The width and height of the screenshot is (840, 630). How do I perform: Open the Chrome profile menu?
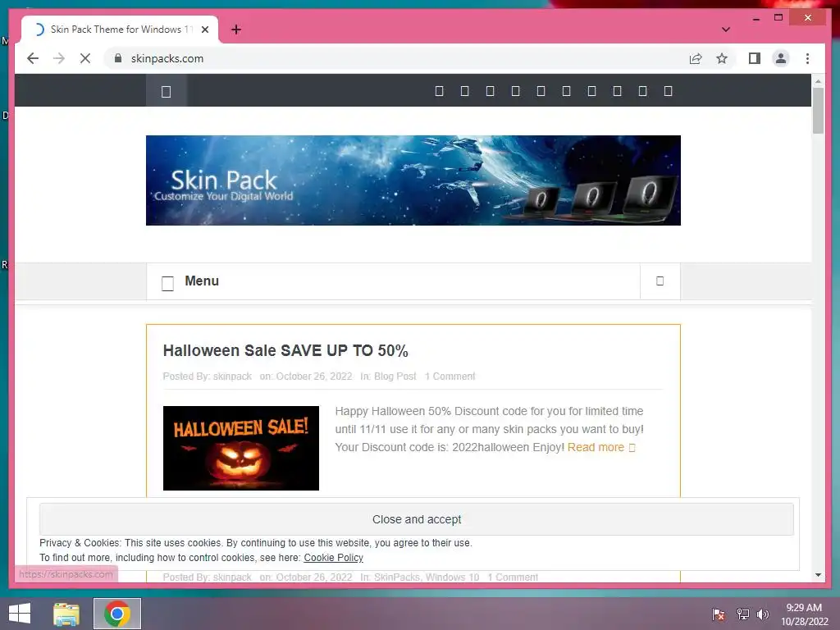[781, 58]
